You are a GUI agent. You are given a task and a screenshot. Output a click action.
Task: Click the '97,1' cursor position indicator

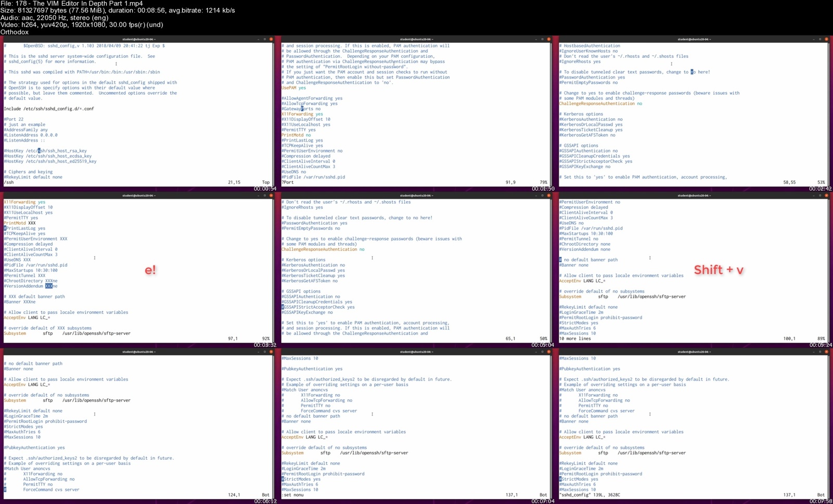pyautogui.click(x=233, y=338)
